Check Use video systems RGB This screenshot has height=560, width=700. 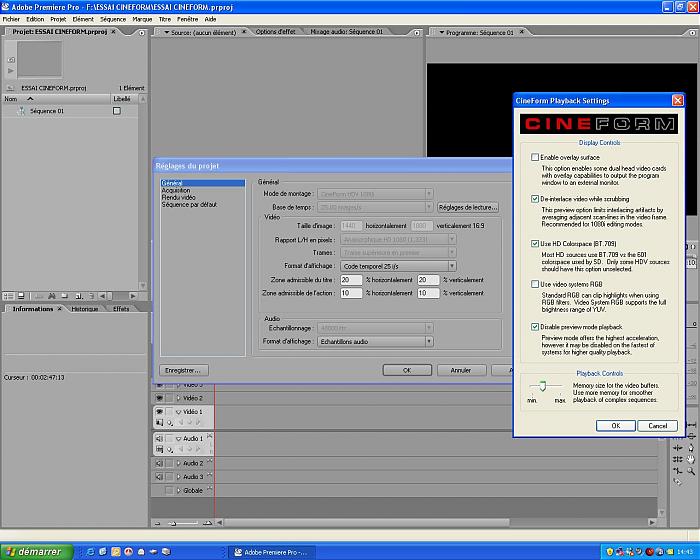click(535, 284)
